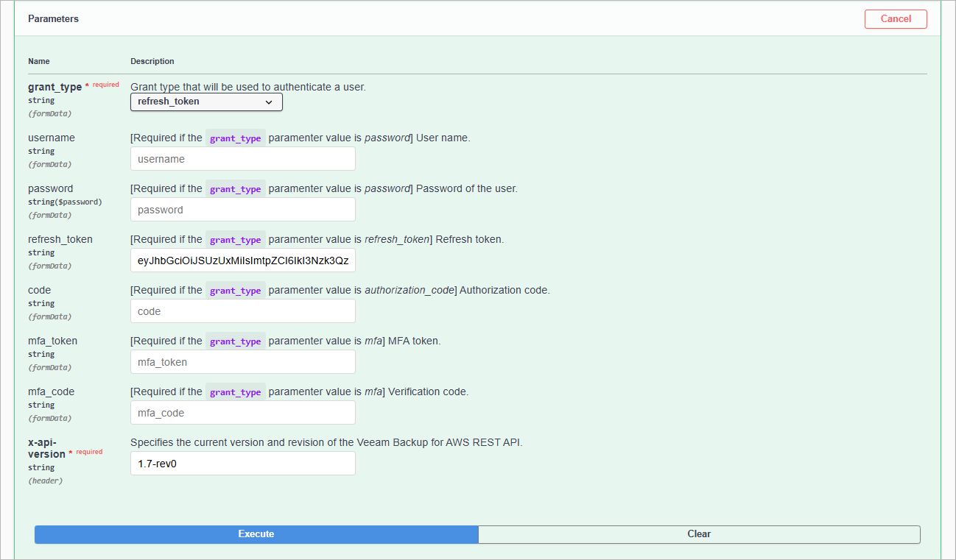Image resolution: width=956 pixels, height=560 pixels.
Task: Execute the API request
Action: tap(256, 534)
